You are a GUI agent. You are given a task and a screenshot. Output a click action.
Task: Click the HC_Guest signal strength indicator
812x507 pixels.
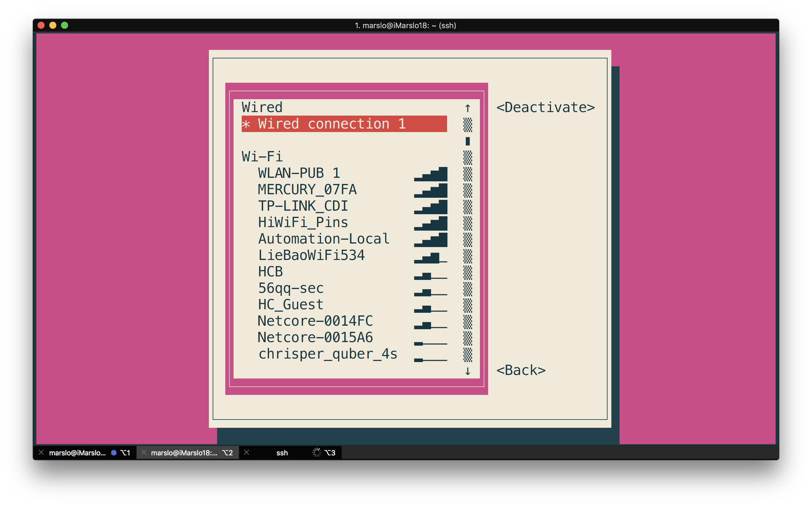click(430, 309)
